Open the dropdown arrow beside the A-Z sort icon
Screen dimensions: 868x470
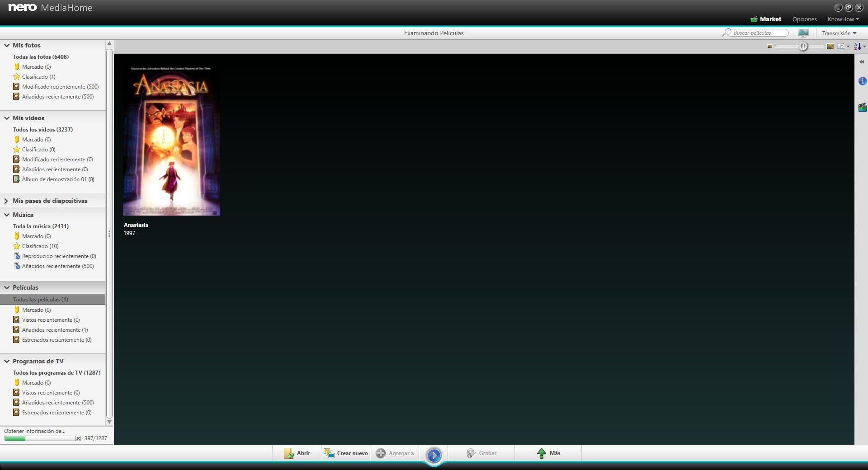(x=864, y=47)
